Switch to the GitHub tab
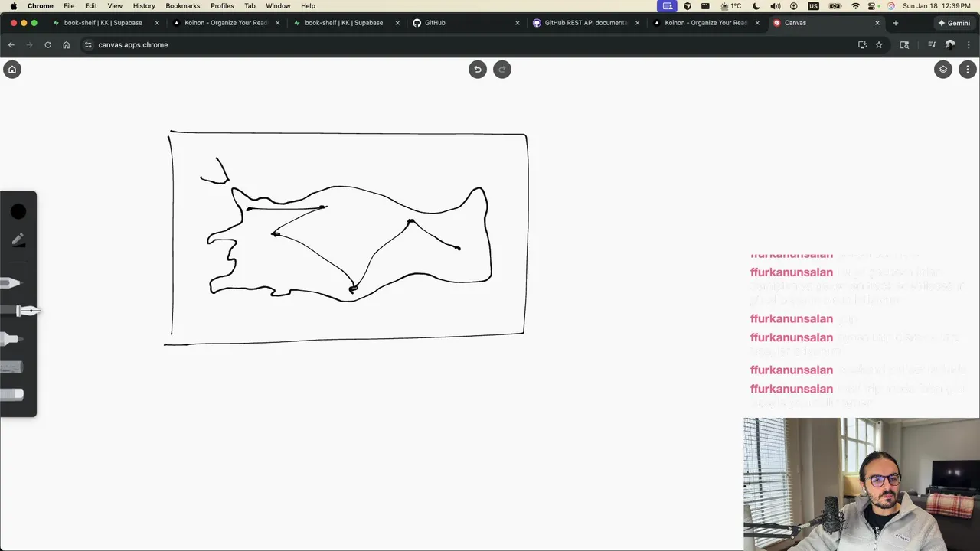The image size is (980, 551). pos(435,23)
